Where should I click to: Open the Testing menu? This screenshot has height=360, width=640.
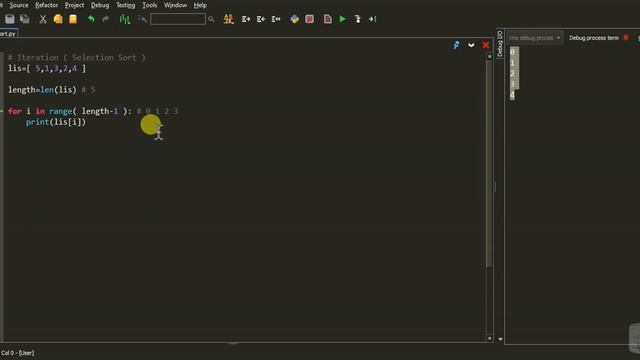point(126,5)
